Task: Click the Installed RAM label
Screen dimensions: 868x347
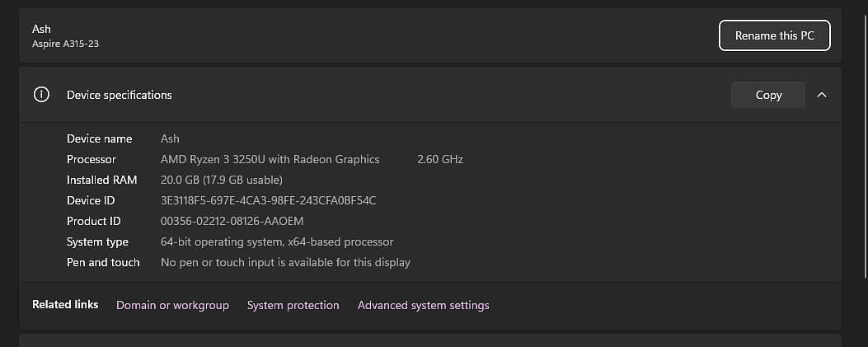Action: (101, 180)
